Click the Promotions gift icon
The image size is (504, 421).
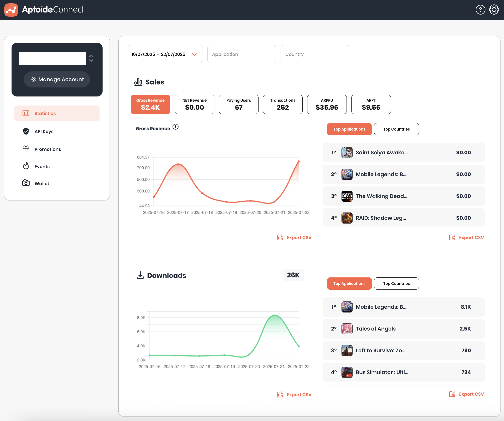click(x=26, y=149)
